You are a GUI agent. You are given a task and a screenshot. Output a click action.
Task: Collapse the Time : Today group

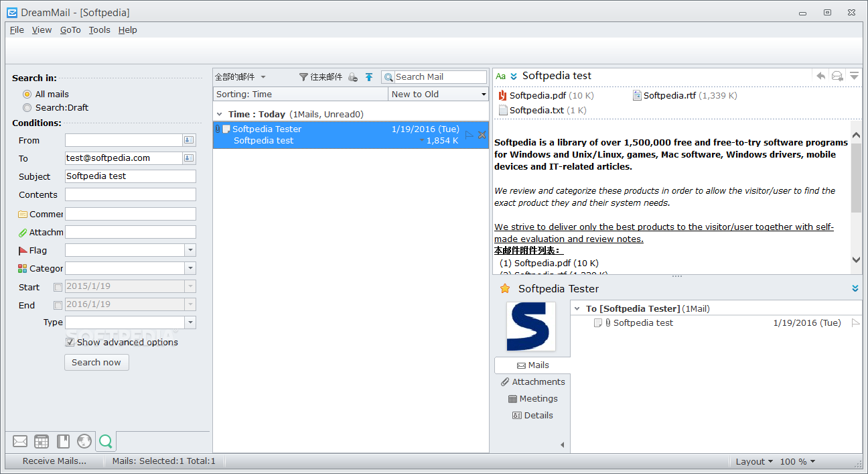click(x=219, y=115)
